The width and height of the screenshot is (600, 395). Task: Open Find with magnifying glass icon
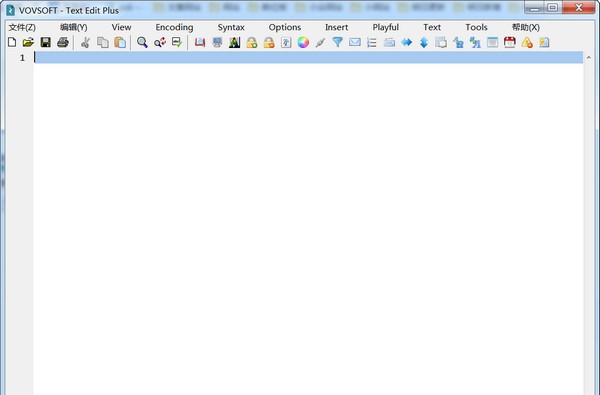click(142, 42)
